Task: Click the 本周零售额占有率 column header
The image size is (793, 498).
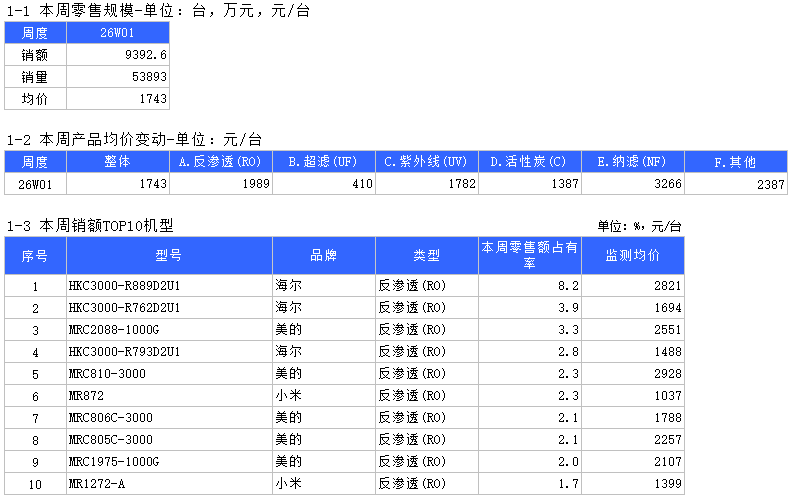Action: click(530, 255)
